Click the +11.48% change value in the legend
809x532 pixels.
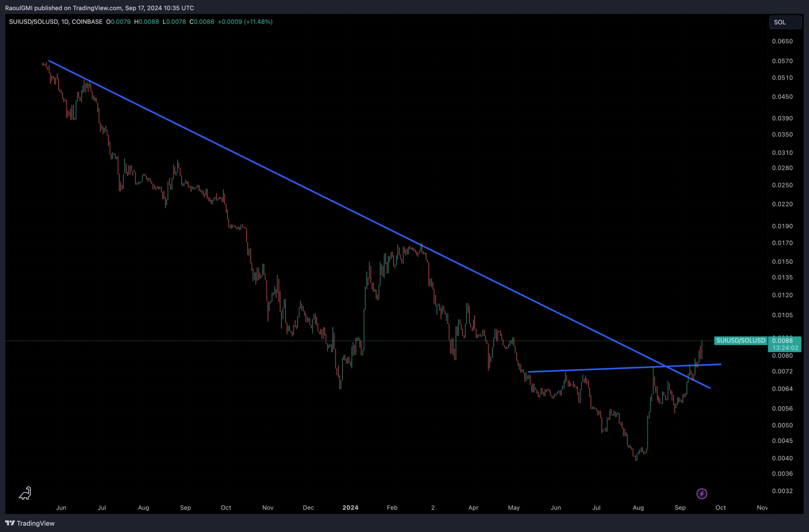point(258,22)
